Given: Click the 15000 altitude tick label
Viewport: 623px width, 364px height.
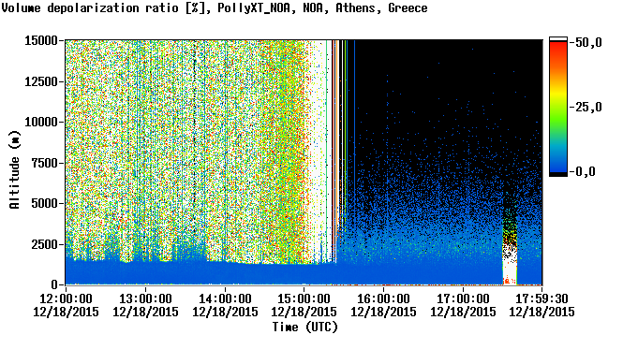Looking at the screenshot, I should point(41,40).
